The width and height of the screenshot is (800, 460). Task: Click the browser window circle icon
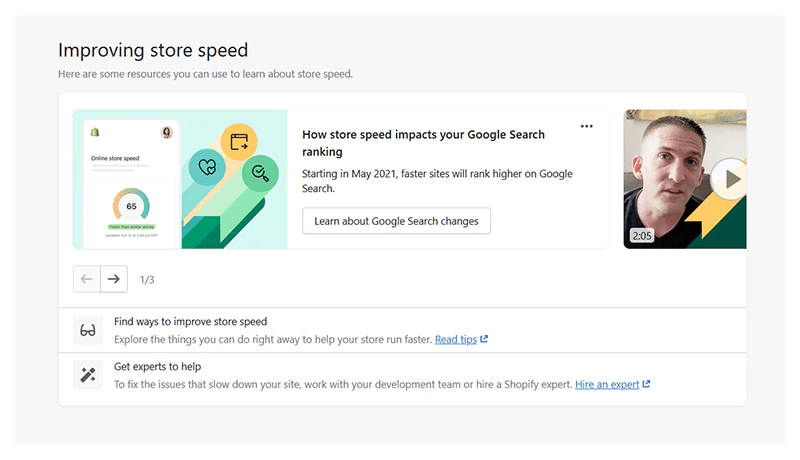point(238,142)
